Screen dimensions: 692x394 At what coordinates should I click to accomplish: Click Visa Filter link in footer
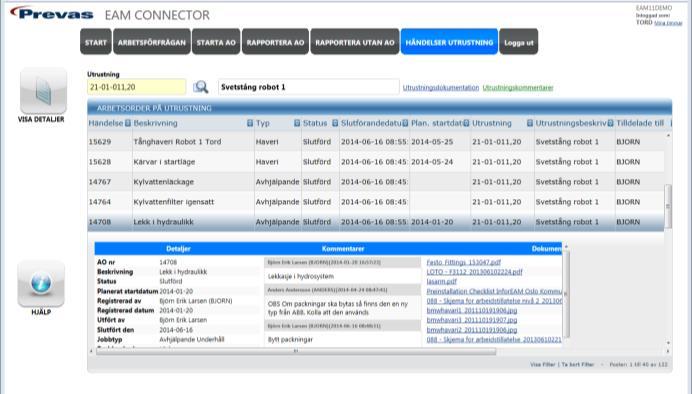tap(542, 364)
